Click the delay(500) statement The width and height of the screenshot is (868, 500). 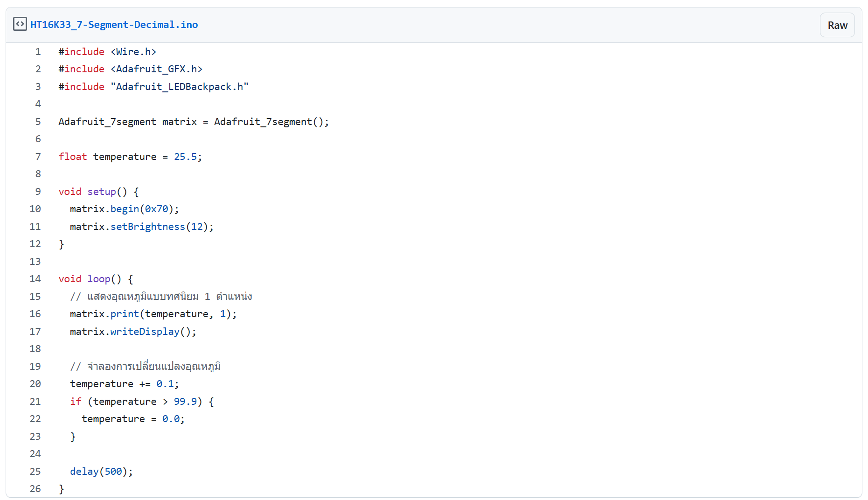click(x=101, y=472)
